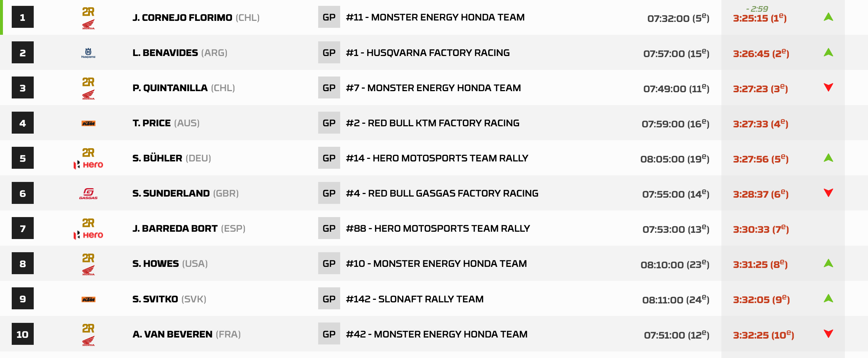This screenshot has height=358, width=868.
Task: Select J. Barreda Bort rider name
Action: [175, 228]
